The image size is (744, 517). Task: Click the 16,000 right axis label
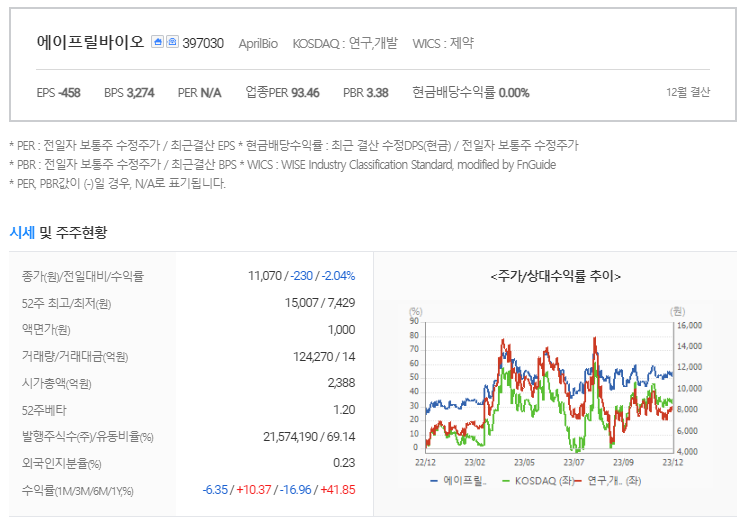[689, 325]
